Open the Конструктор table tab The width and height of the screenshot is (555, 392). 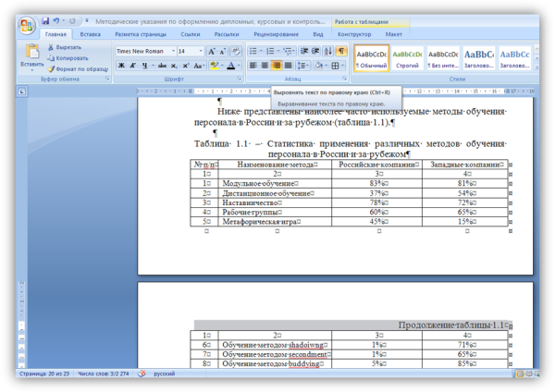pyautogui.click(x=355, y=33)
